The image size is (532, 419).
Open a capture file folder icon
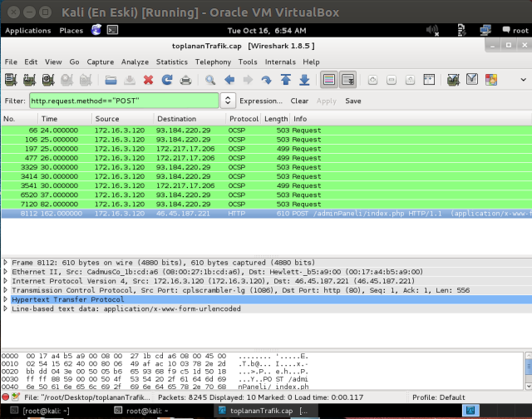(111, 80)
